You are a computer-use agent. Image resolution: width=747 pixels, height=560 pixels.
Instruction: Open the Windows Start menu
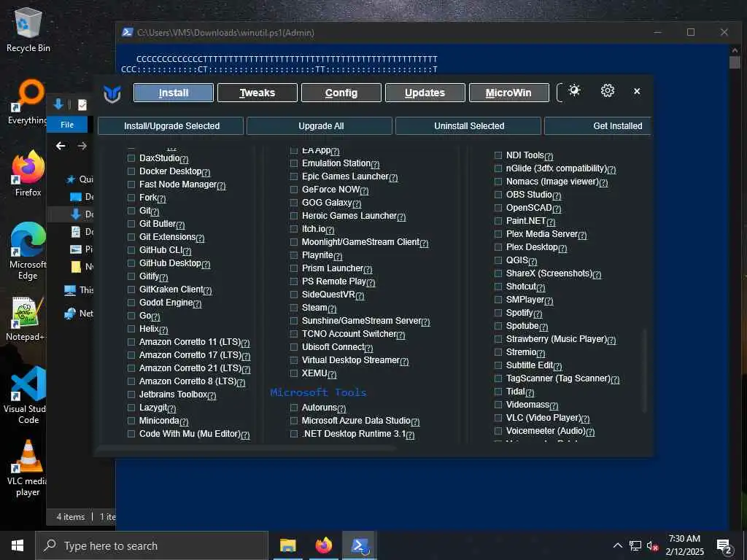click(x=18, y=545)
